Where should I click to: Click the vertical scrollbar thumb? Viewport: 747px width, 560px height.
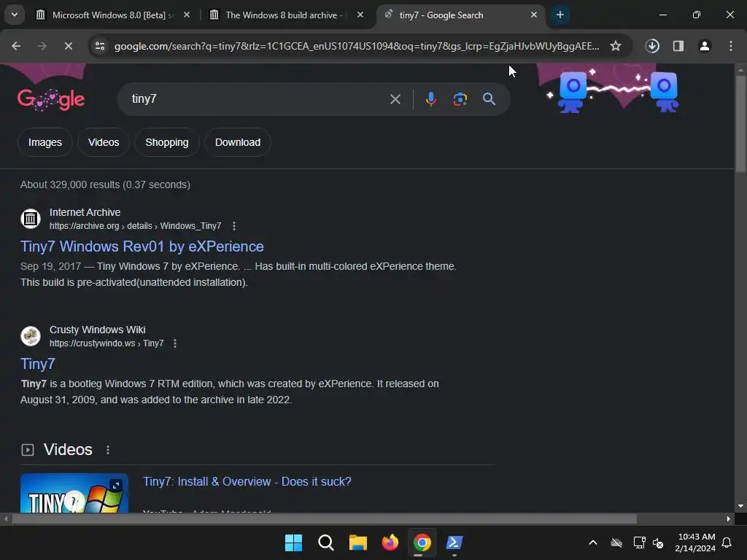pos(740,122)
